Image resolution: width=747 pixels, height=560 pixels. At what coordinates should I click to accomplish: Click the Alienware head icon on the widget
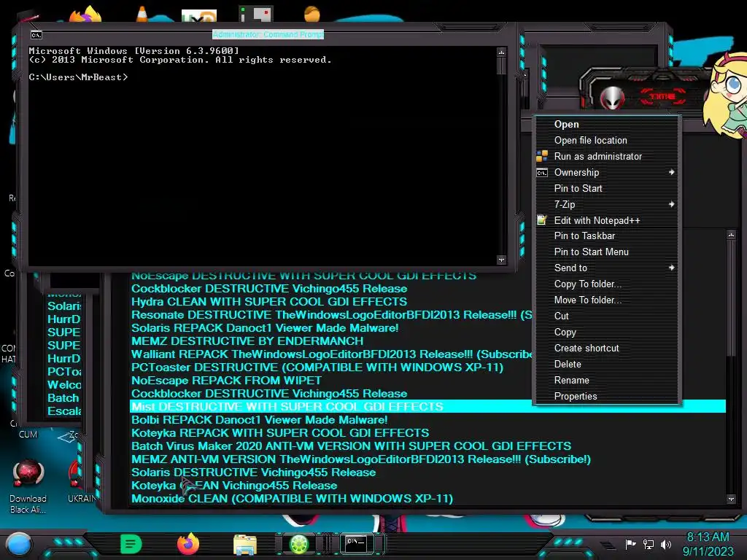tap(612, 98)
